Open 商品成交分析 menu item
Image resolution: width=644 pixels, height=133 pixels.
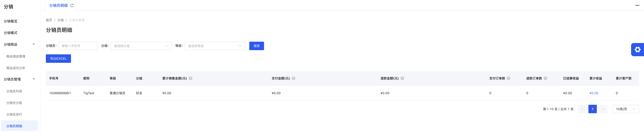pos(16,68)
